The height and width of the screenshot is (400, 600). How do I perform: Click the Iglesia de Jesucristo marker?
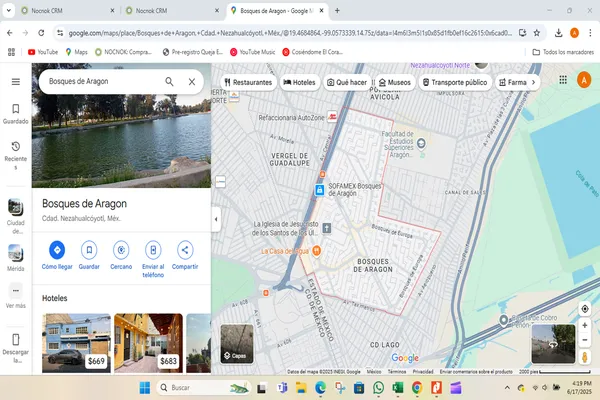326,228
